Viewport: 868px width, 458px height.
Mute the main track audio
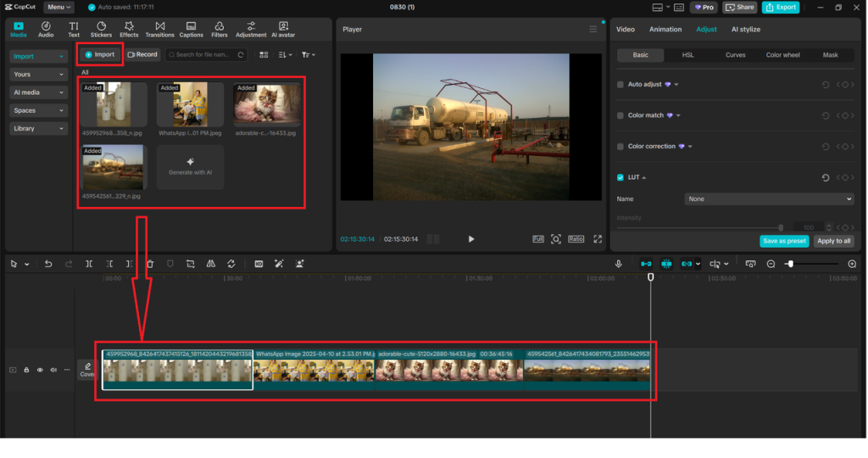(x=53, y=370)
